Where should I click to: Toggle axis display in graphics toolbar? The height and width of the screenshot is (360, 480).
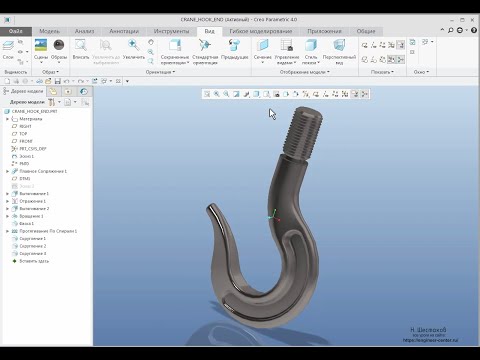pyautogui.click(x=326, y=94)
